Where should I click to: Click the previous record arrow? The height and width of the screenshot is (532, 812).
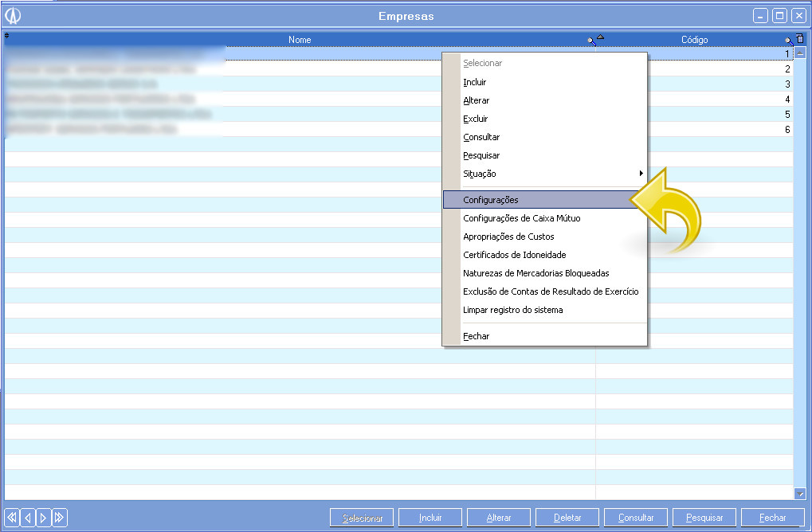click(28, 518)
